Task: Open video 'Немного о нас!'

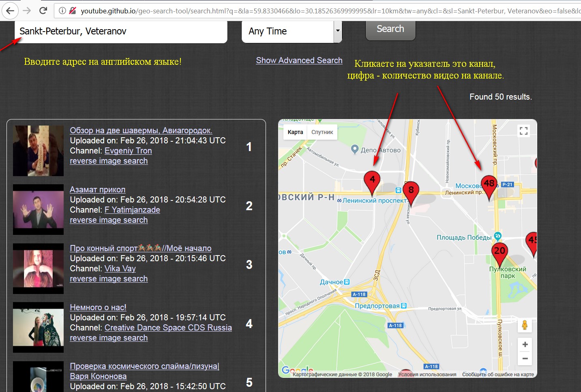Action: (x=98, y=307)
